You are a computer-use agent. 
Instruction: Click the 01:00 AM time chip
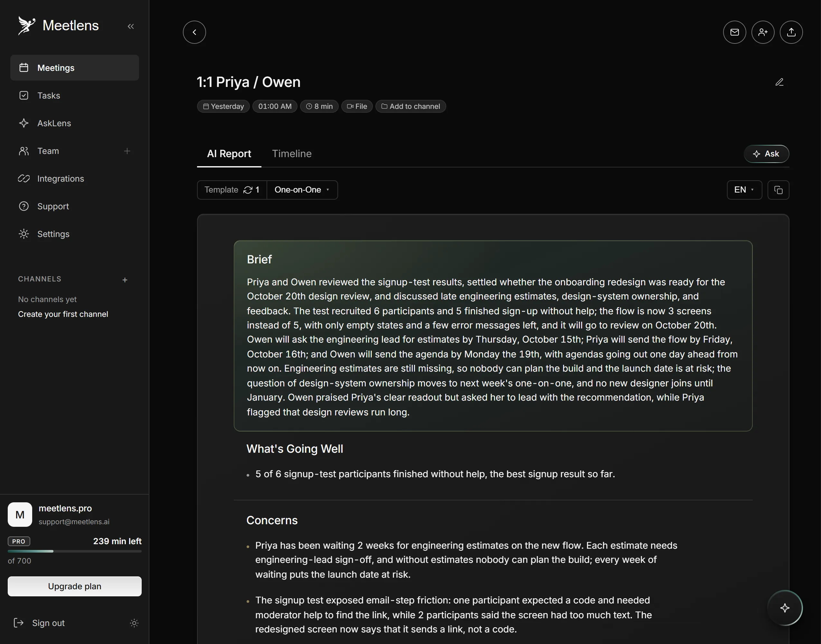[x=275, y=106]
